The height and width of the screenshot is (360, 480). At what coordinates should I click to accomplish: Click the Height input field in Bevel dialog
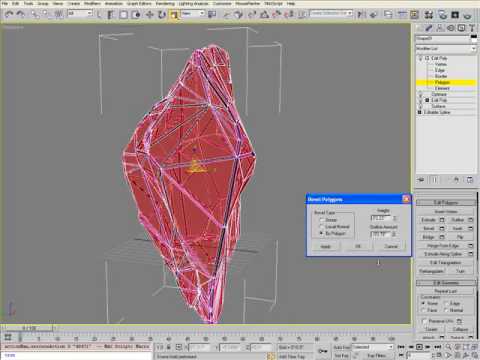381,218
